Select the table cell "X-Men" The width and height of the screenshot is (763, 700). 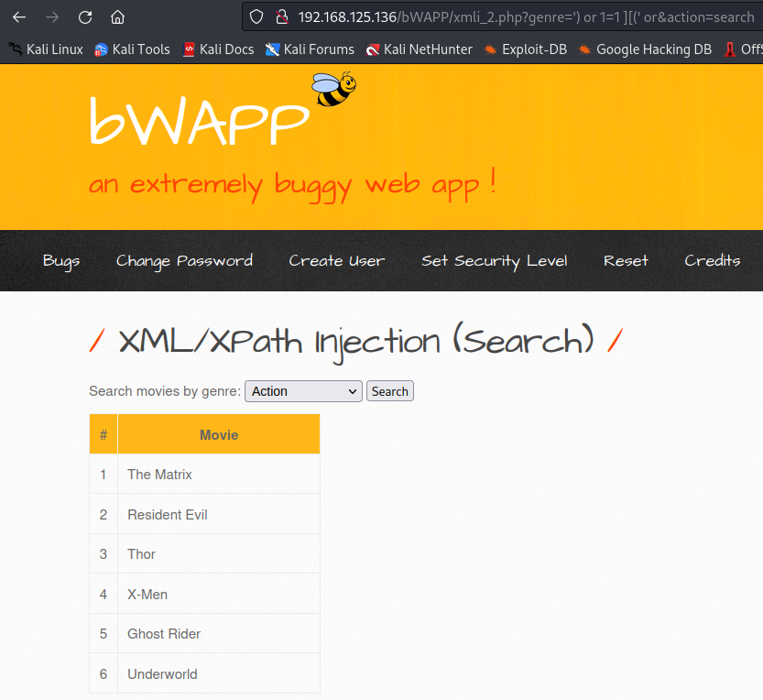pos(219,594)
